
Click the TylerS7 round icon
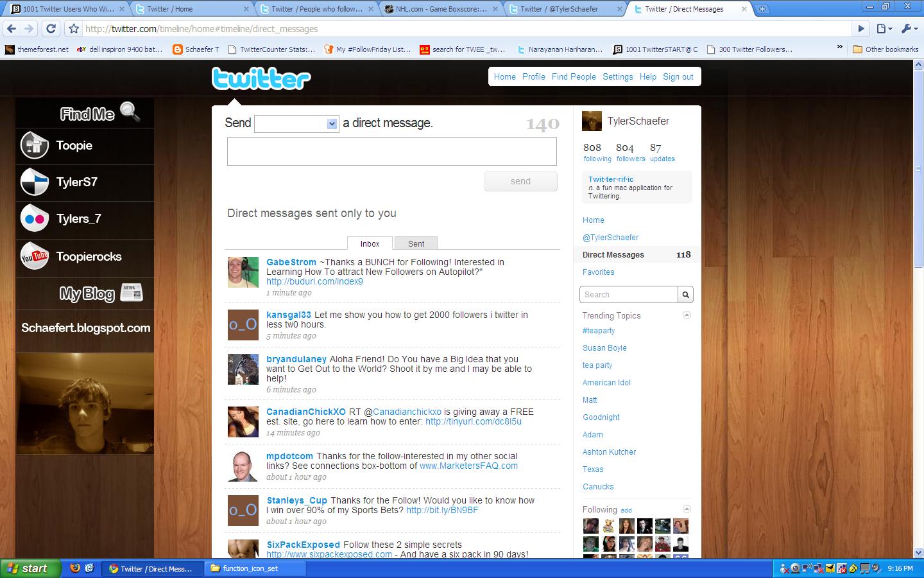tap(34, 182)
